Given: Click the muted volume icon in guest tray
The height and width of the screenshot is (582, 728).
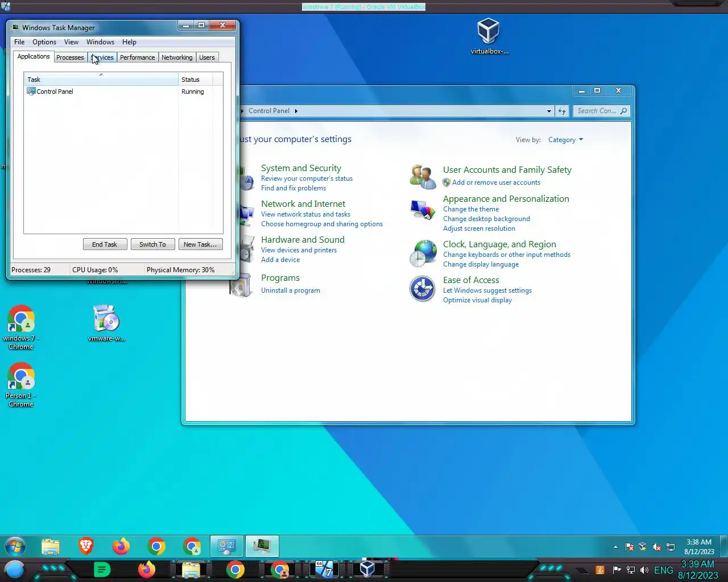Looking at the screenshot, I should (657, 547).
